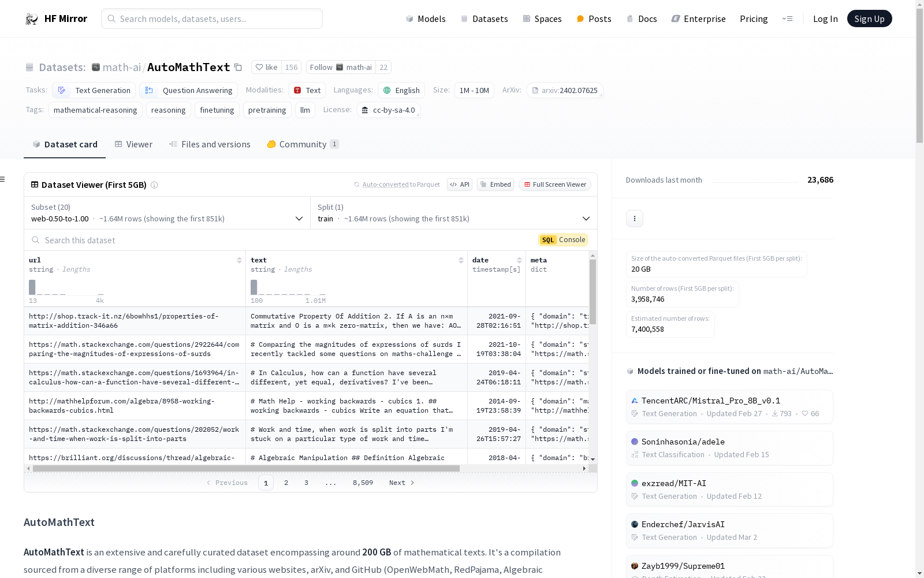The height and width of the screenshot is (578, 924).
Task: Click the math-ai organization link in title
Action: [121, 67]
